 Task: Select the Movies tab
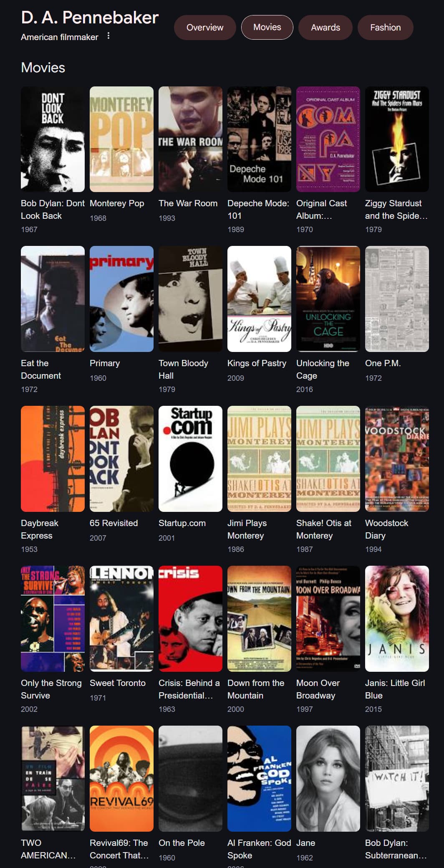click(267, 27)
